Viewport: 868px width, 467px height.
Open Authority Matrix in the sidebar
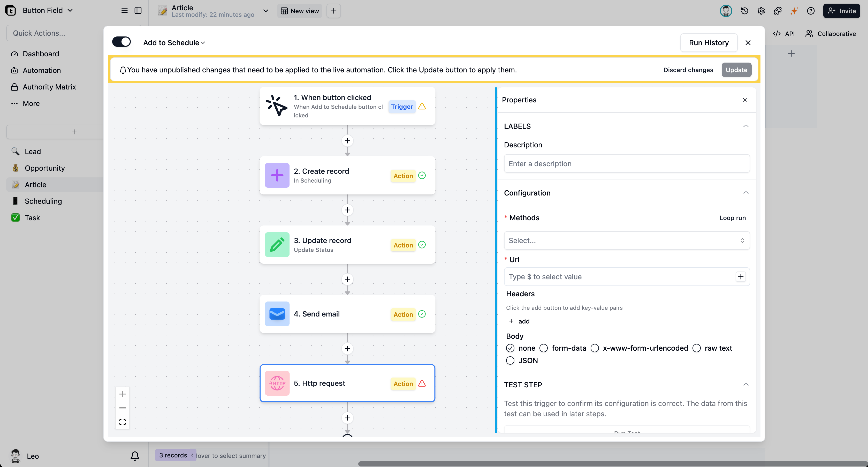pyautogui.click(x=49, y=87)
